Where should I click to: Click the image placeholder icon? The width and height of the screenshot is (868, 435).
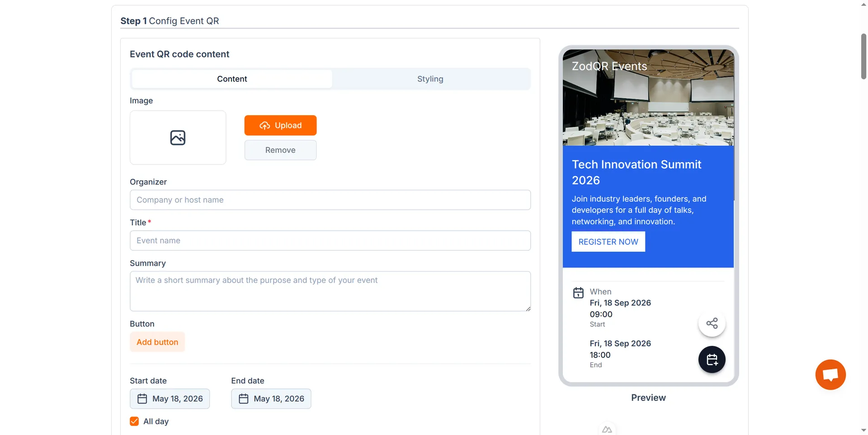[x=178, y=138]
